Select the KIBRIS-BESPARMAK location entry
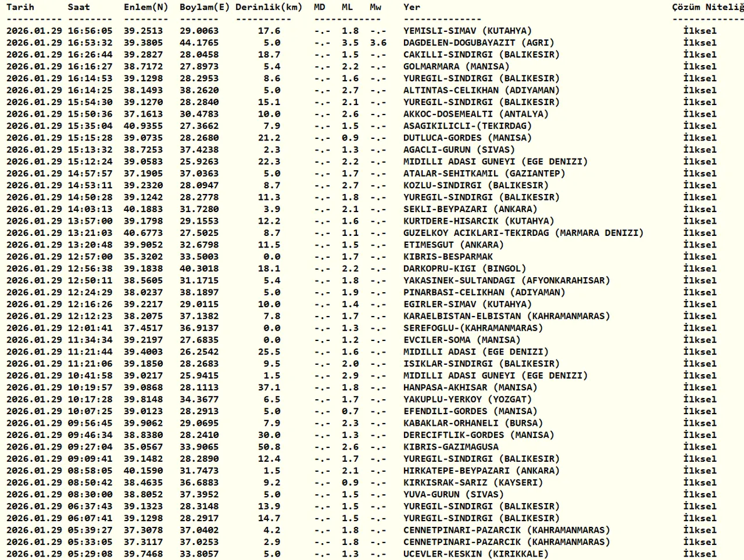This screenshot has height=560, width=744. pos(448,257)
